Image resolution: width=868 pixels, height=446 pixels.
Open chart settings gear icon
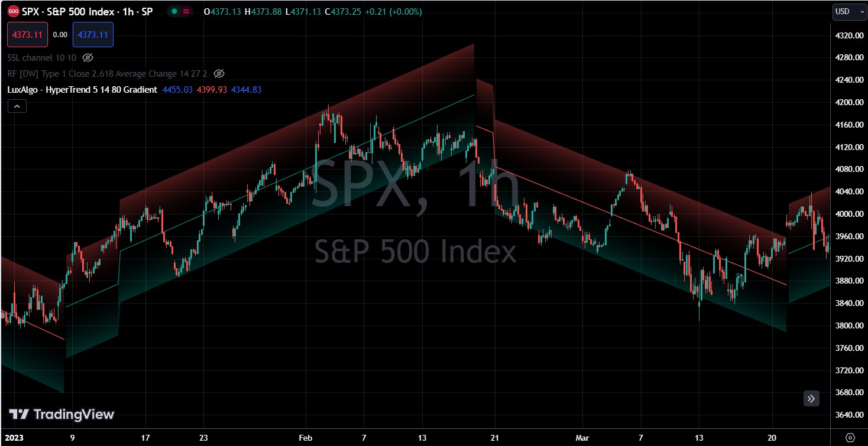click(x=850, y=438)
